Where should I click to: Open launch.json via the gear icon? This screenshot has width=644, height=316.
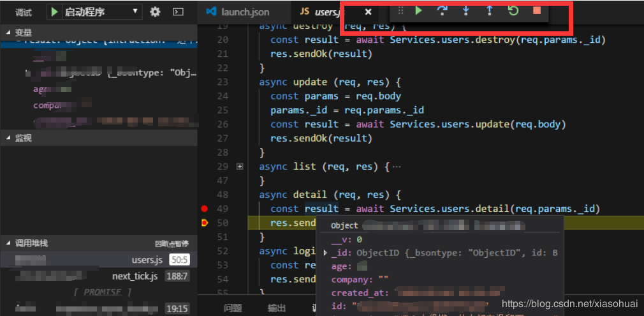pos(155,12)
